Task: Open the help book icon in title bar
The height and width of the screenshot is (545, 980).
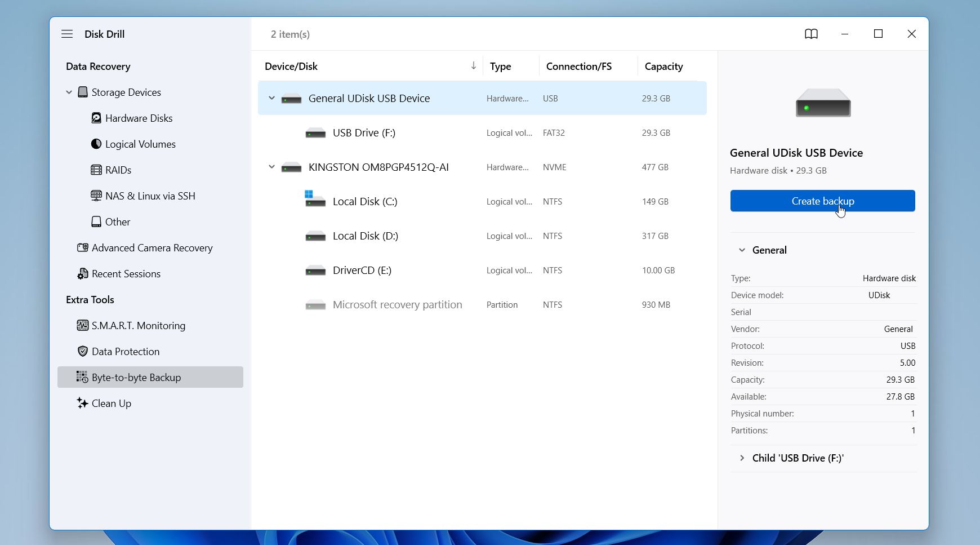Action: (811, 34)
